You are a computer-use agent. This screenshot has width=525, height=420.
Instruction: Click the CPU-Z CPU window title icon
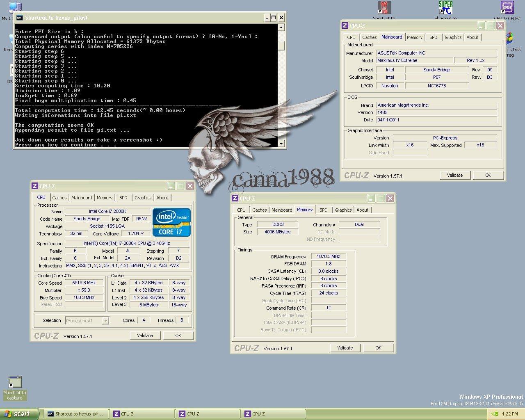[x=35, y=186]
